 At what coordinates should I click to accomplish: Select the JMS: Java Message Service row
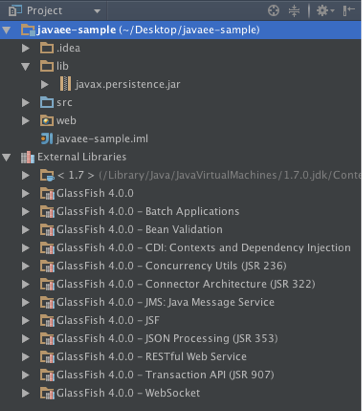181,302
